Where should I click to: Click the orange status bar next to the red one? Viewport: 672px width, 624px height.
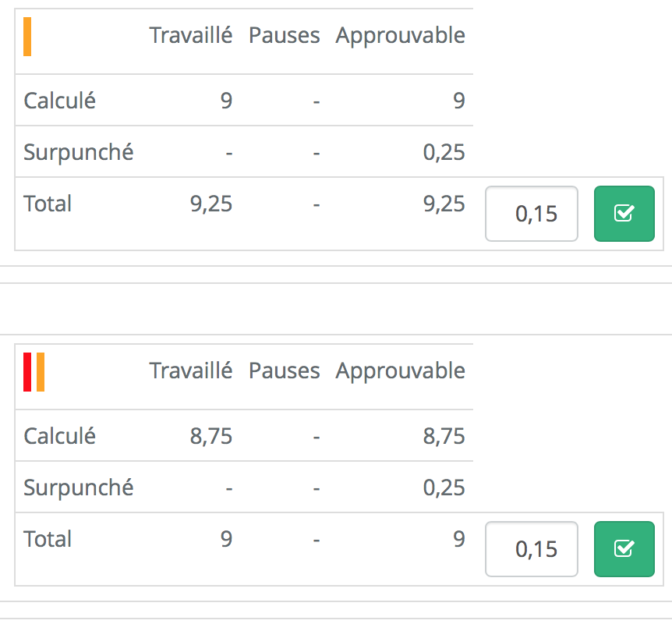point(41,371)
